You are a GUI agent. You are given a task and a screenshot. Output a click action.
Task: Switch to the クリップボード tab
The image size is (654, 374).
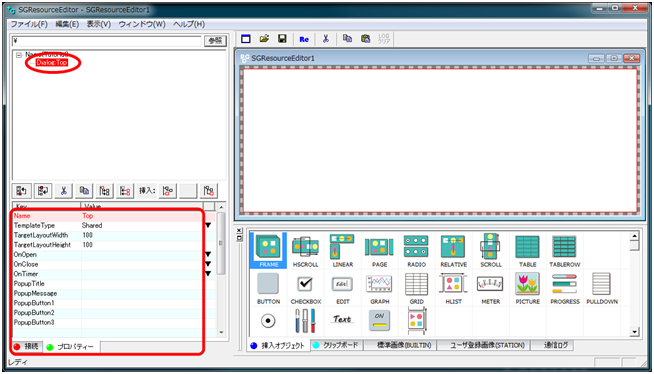pyautogui.click(x=337, y=345)
